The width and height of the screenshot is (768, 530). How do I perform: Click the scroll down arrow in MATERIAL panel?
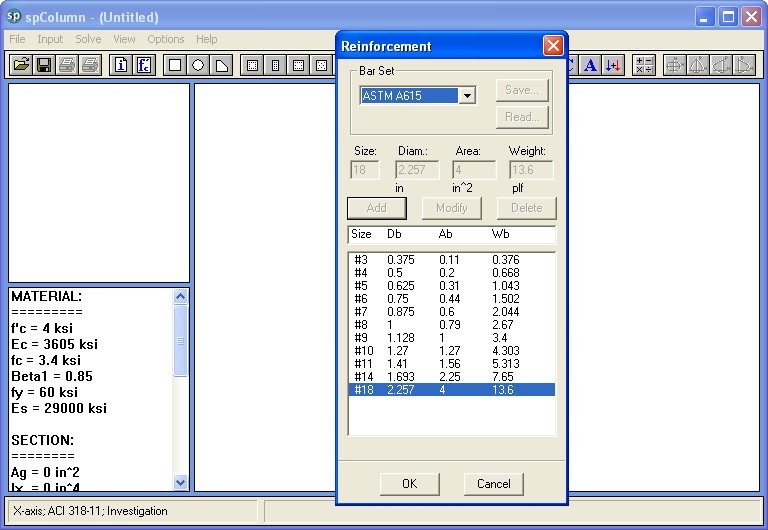180,482
